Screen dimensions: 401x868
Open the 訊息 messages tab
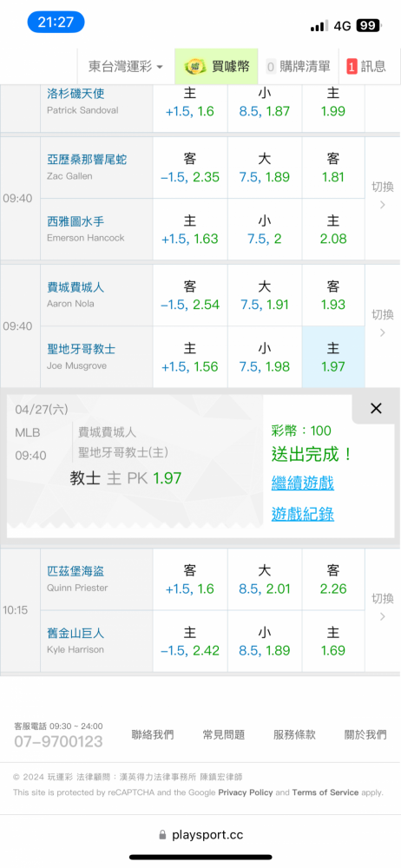point(366,67)
